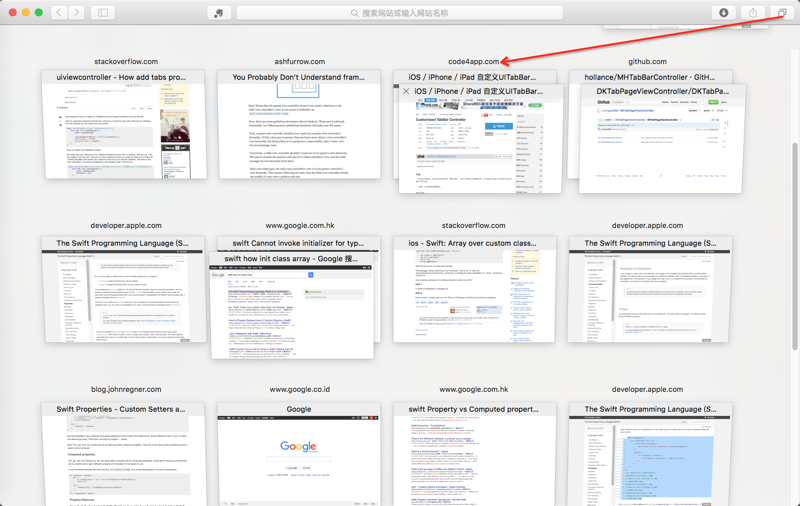The height and width of the screenshot is (506, 800).
Task: Click the blog.johnregner.com domain label
Action: [x=126, y=389]
